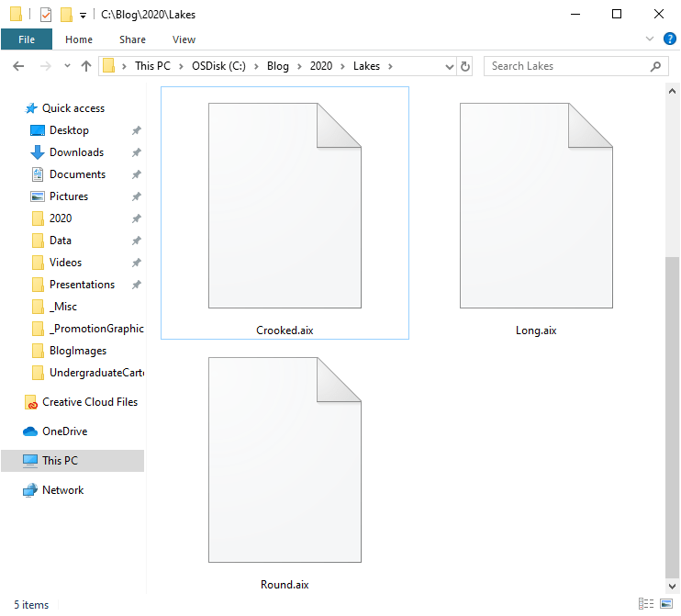The width and height of the screenshot is (681, 616).
Task: Click the Properties quick access toolbar icon
Action: [46, 15]
